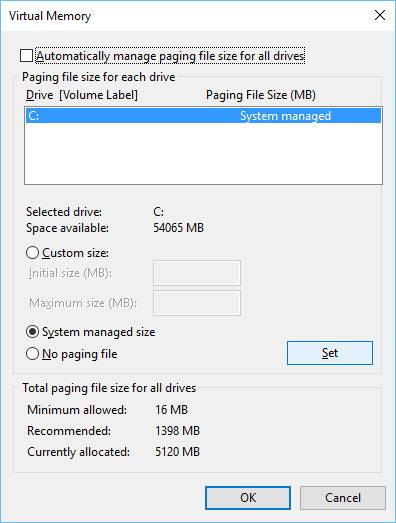Click the Recommended 1398 MB value
Viewport: 396px width, 523px height.
(177, 431)
